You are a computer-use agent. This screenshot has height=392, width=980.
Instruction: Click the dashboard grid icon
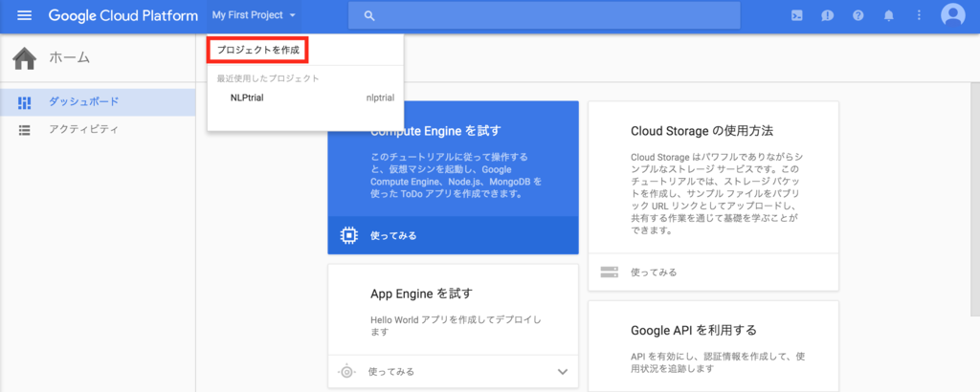[24, 102]
